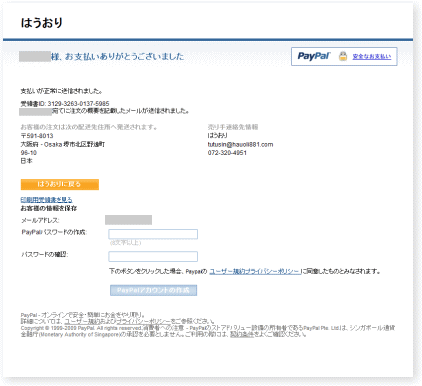The height and width of the screenshot is (386, 422).
Task: Open the 安全なお支払い link
Action: pos(372,57)
